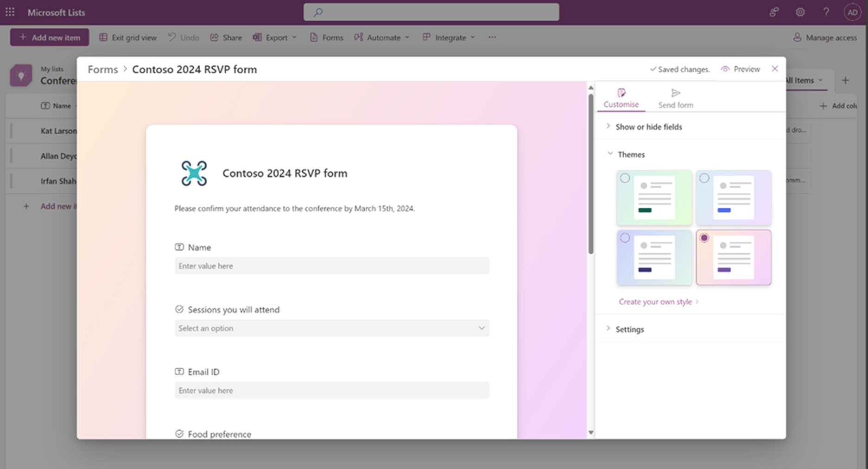Image resolution: width=868 pixels, height=469 pixels.
Task: Click the Forms breadcrumb link
Action: click(x=102, y=69)
